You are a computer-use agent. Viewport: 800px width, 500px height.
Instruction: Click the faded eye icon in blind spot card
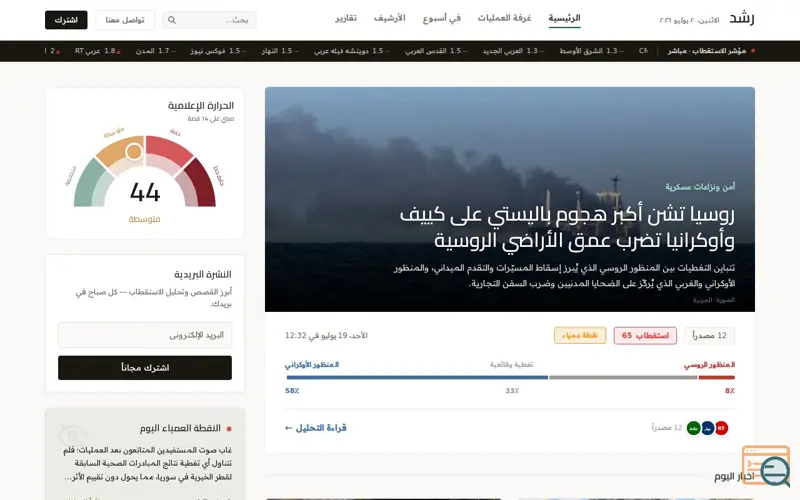click(73, 435)
